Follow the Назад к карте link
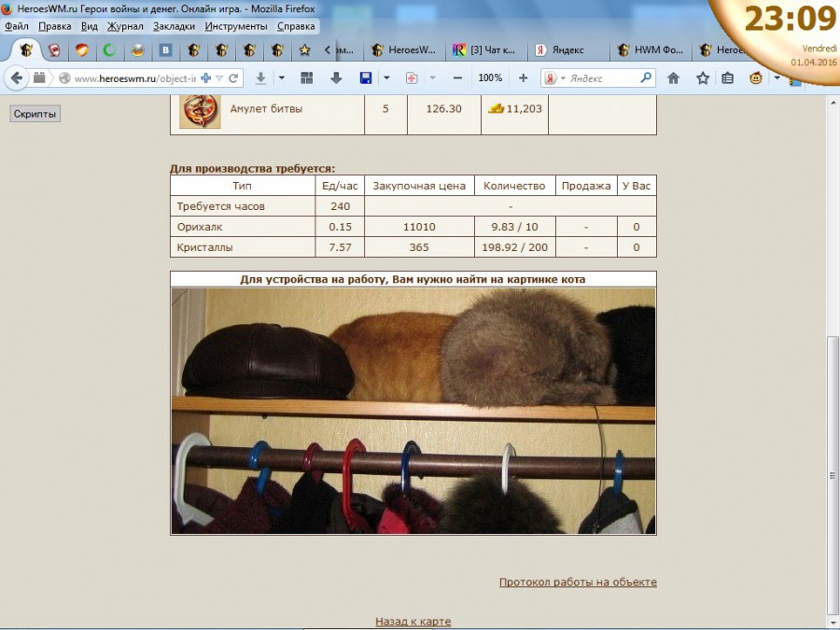 coord(413,622)
